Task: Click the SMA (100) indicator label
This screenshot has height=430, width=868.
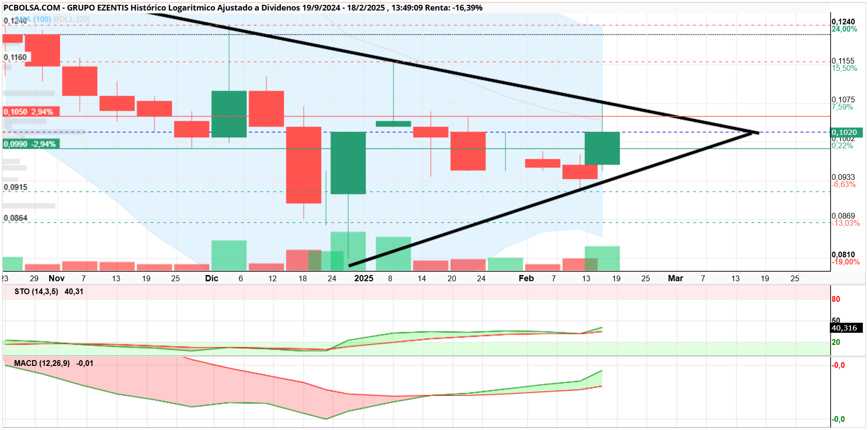Action: [33, 19]
